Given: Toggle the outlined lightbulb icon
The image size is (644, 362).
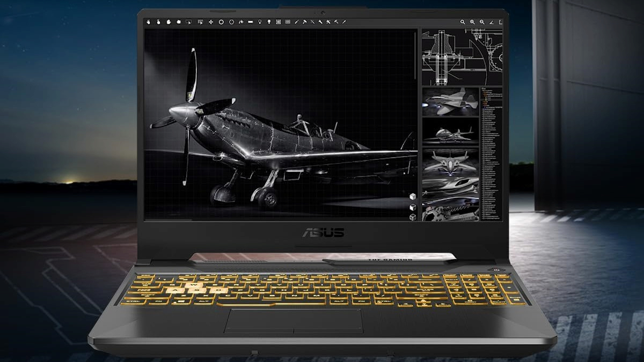Looking at the screenshot, I should coord(260,22).
